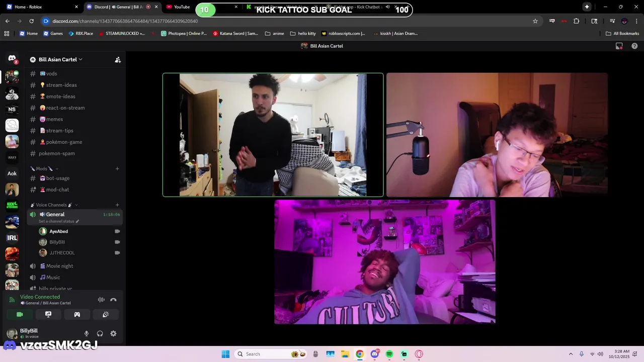Select AyeAbed in the voice channel list

pyautogui.click(x=79, y=231)
